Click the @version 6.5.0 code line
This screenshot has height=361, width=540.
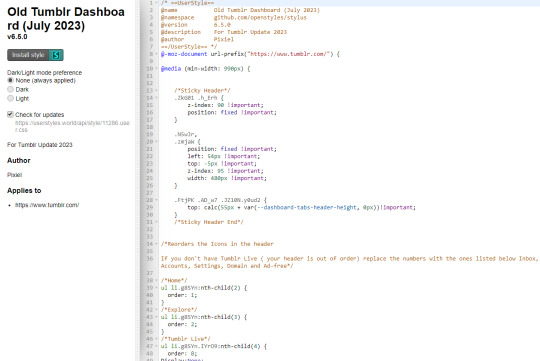(x=196, y=25)
